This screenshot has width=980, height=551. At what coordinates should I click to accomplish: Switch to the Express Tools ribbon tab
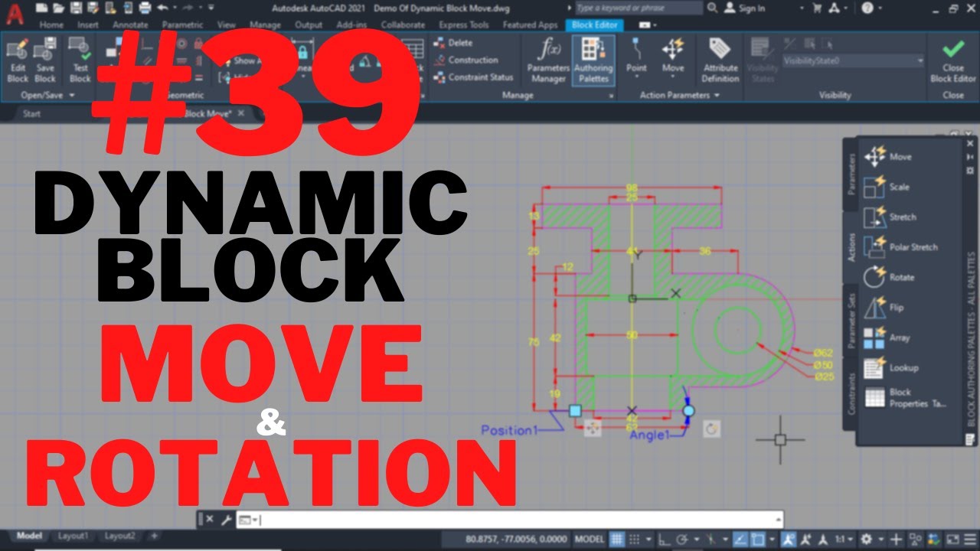pos(464,24)
